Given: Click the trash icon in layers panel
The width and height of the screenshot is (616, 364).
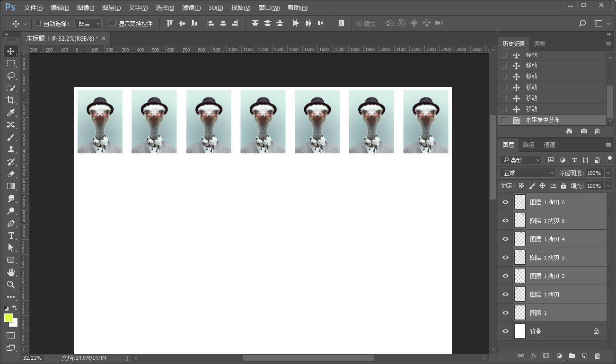Looking at the screenshot, I should 597,356.
